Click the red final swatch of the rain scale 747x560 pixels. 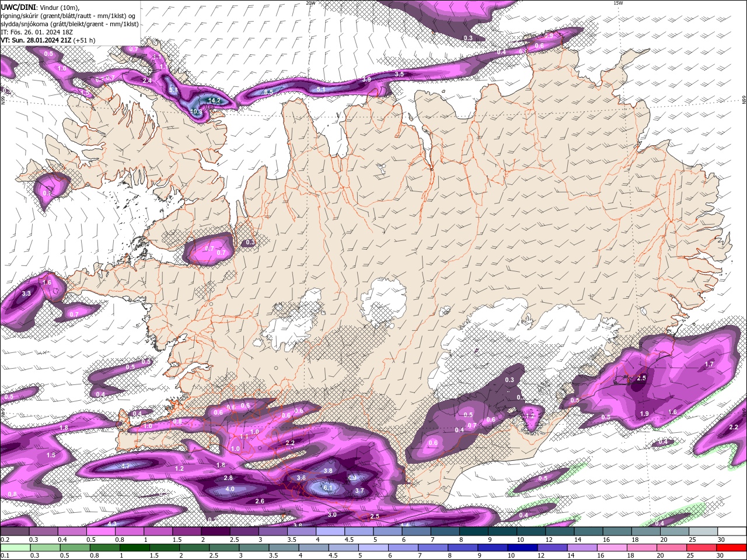(x=731, y=548)
